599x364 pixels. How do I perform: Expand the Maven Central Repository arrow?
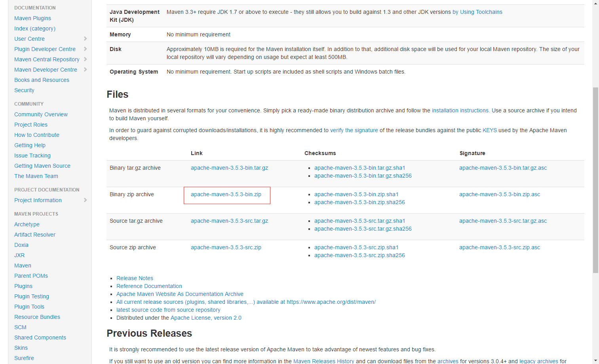point(85,59)
